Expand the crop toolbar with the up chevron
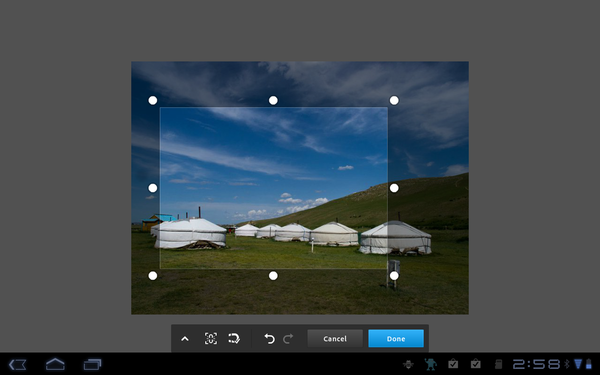Screen dimensions: 600x375 point(185,339)
